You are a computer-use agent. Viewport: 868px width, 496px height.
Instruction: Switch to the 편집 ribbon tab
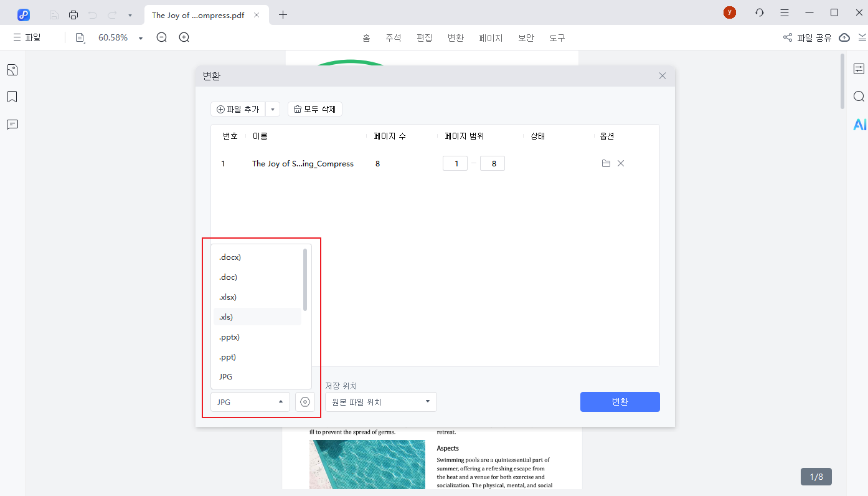(x=424, y=37)
